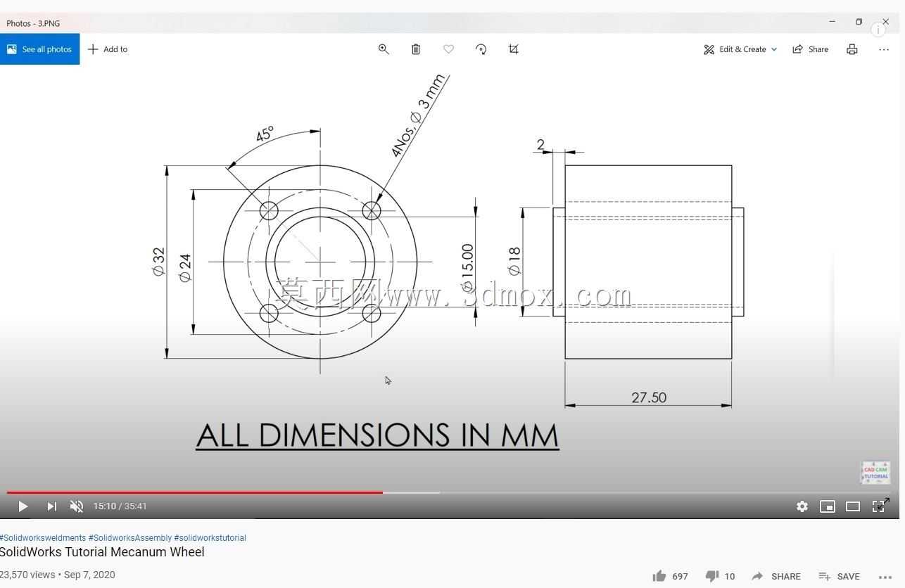
Task: Click SAVE to add to playlist
Action: (x=839, y=576)
